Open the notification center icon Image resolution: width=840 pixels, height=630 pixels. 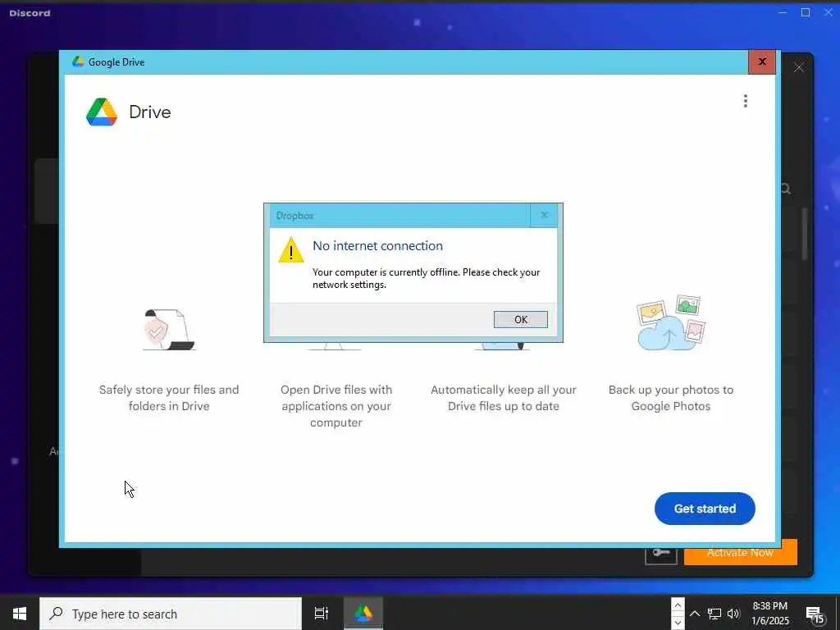click(815, 614)
